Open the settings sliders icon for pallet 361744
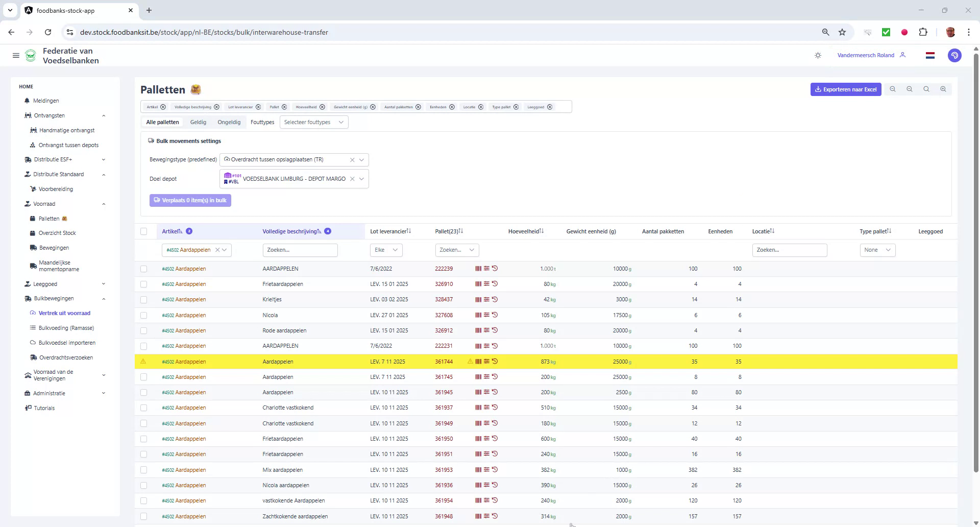Screen dimensions: 980x527 (486, 362)
